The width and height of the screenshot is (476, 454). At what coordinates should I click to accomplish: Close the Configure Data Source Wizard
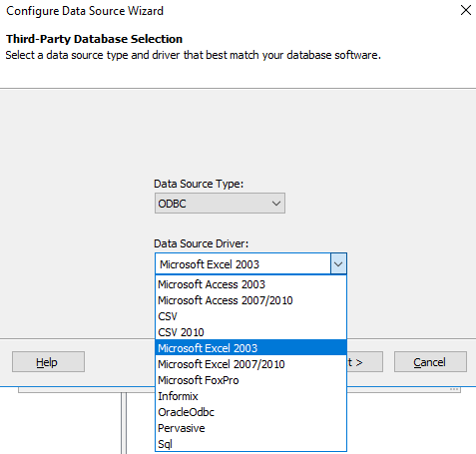point(466,10)
